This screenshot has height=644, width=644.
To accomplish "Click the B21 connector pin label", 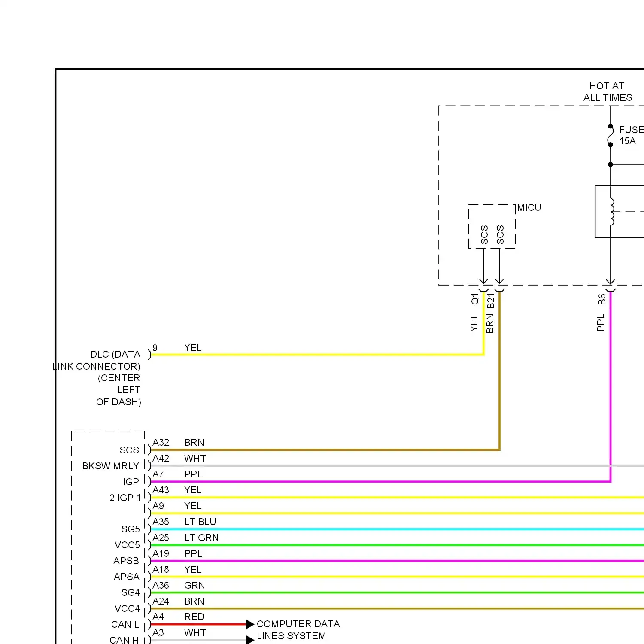I will tap(491, 301).
